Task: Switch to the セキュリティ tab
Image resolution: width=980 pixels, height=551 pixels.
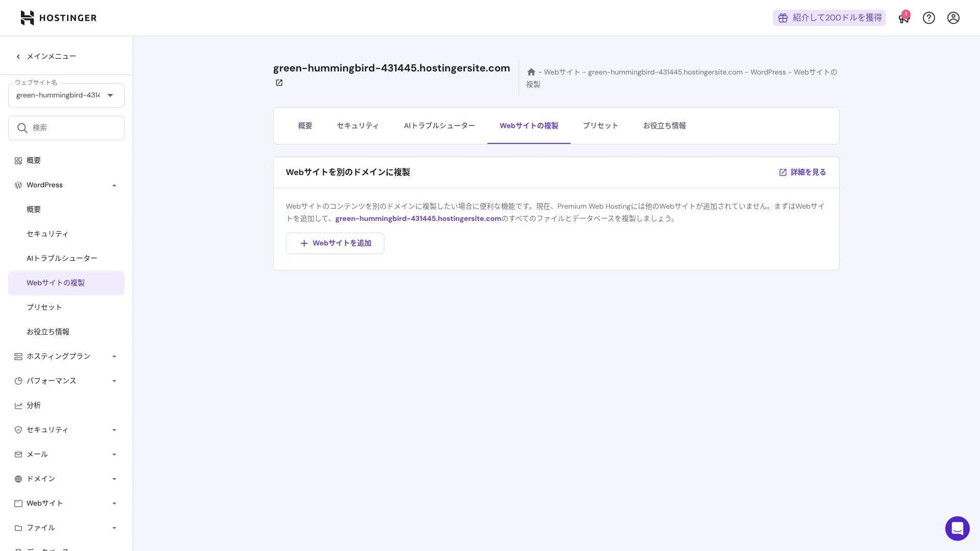Action: coord(358,126)
